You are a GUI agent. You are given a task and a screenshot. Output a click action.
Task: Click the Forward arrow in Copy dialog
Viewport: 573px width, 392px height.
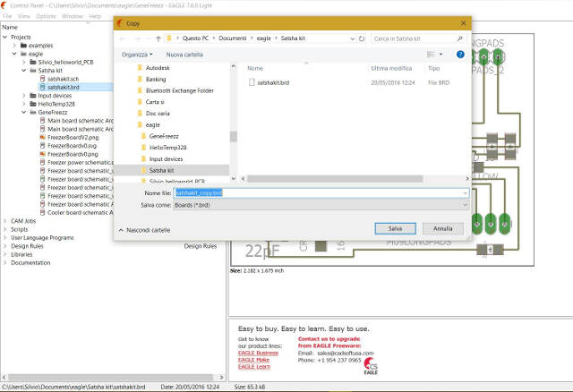click(x=137, y=38)
